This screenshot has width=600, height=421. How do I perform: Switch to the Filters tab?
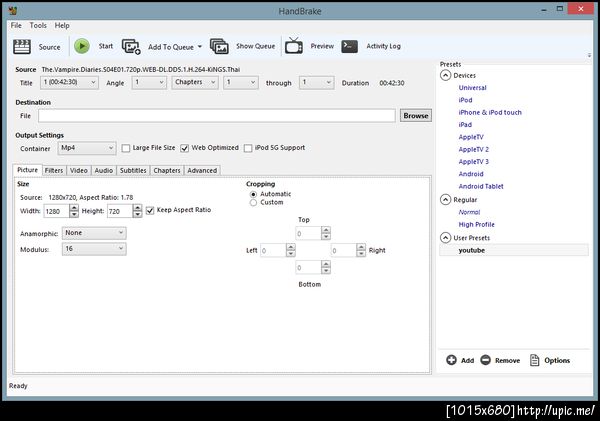[x=54, y=170]
